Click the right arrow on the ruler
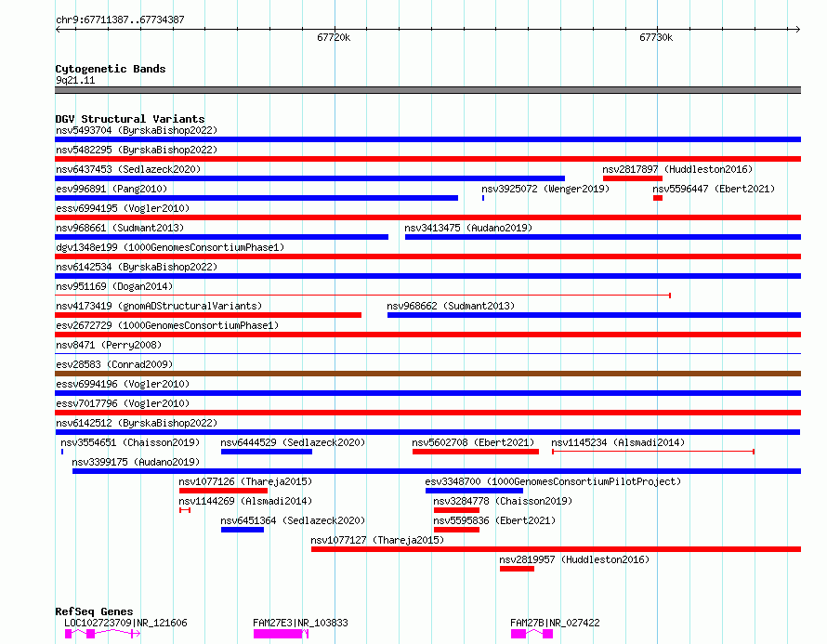Viewport: 827px width, 644px height. [797, 29]
